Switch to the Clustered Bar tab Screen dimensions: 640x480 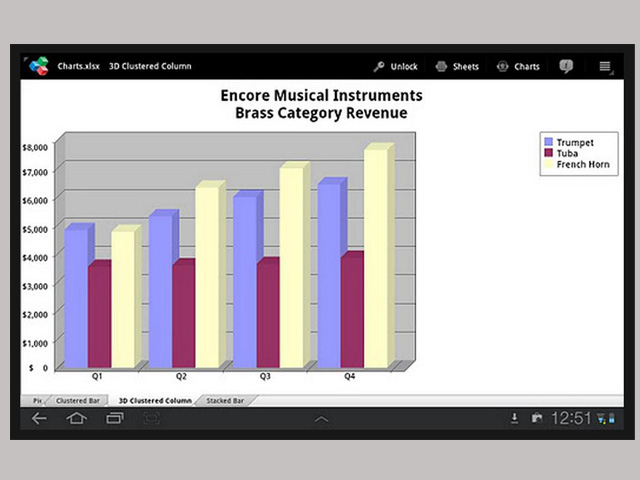coord(77,400)
